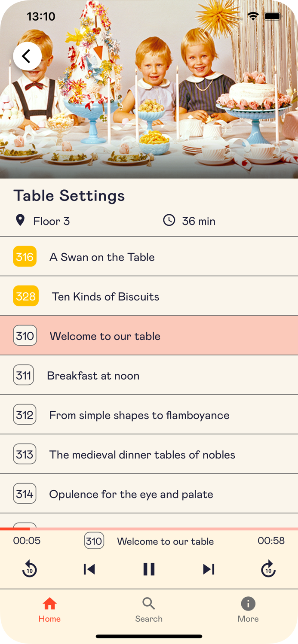Play Opulence for the eye and palate
The image size is (298, 644).
(x=149, y=493)
